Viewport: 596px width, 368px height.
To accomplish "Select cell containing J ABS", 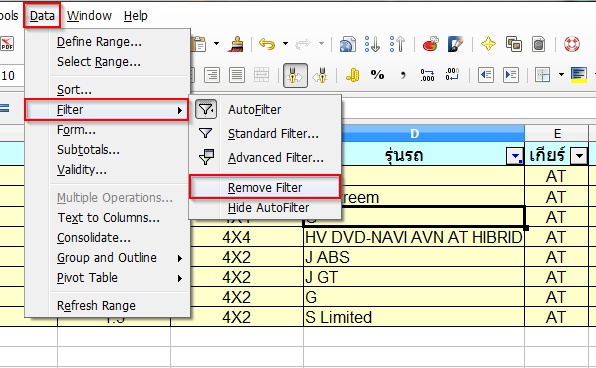I will [x=414, y=257].
